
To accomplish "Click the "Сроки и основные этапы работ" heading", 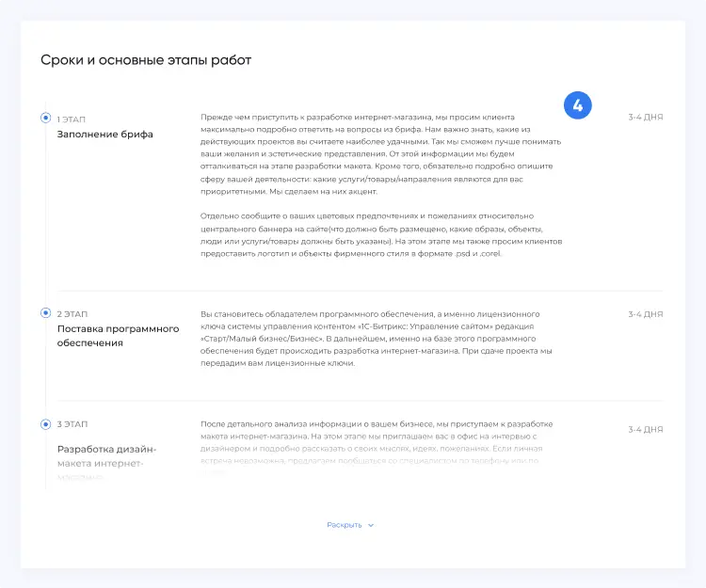I will [145, 60].
